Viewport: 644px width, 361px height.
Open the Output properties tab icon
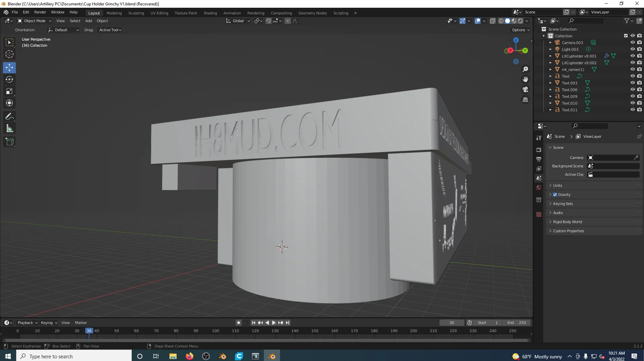click(x=539, y=159)
